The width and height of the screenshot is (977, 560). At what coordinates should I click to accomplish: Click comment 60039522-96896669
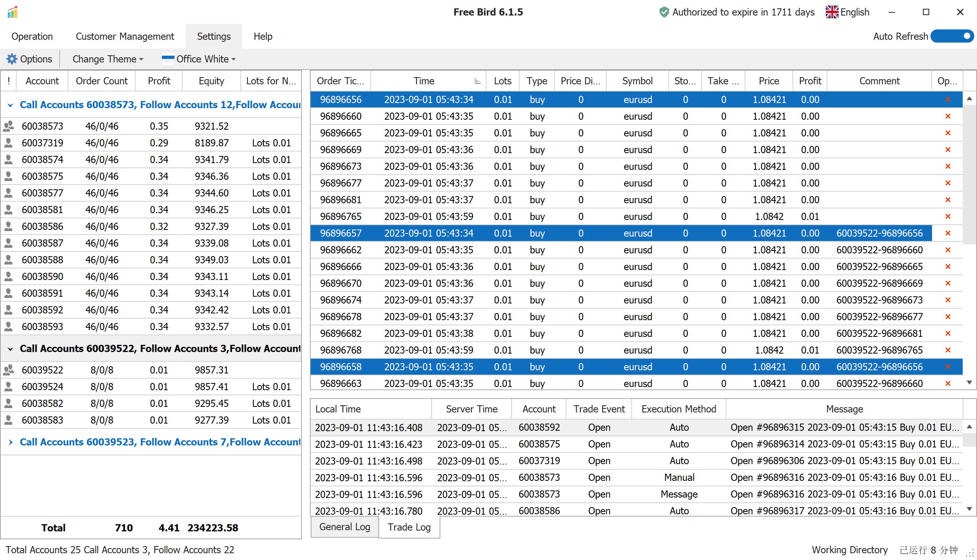coord(880,283)
